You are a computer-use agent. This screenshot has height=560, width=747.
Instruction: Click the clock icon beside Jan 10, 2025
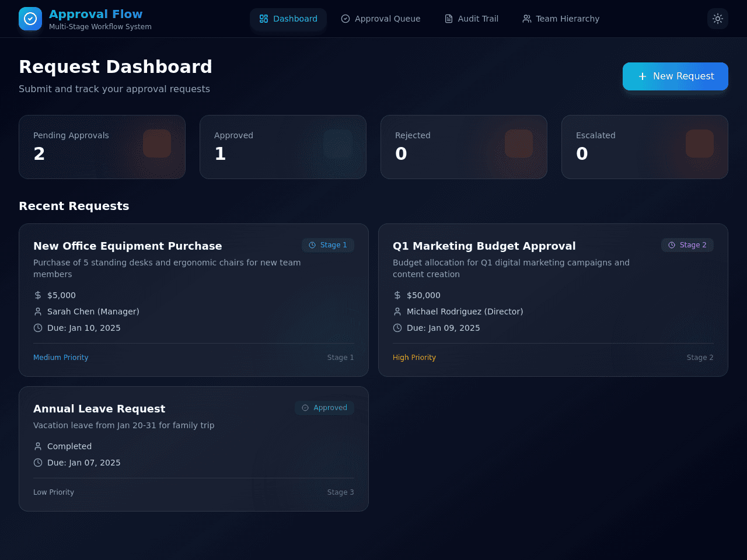[x=38, y=328]
